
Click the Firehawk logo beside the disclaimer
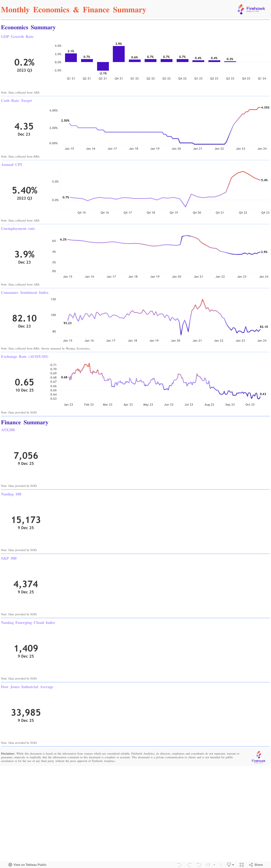click(258, 757)
